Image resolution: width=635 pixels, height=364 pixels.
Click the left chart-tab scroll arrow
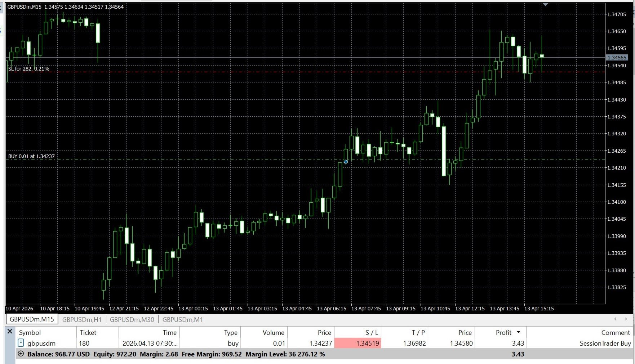click(x=615, y=319)
